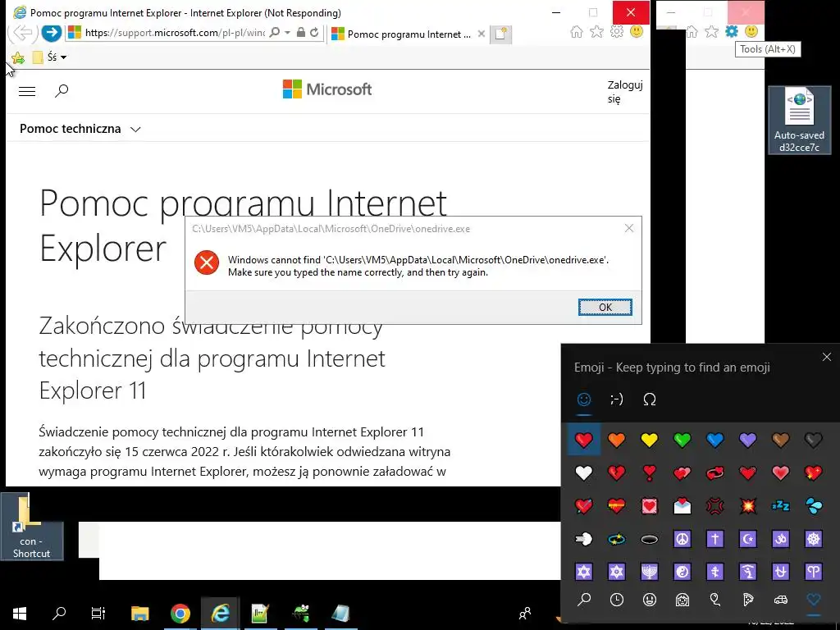Pick the sparkling heart emoji
The height and width of the screenshot is (630, 840).
[813, 473]
